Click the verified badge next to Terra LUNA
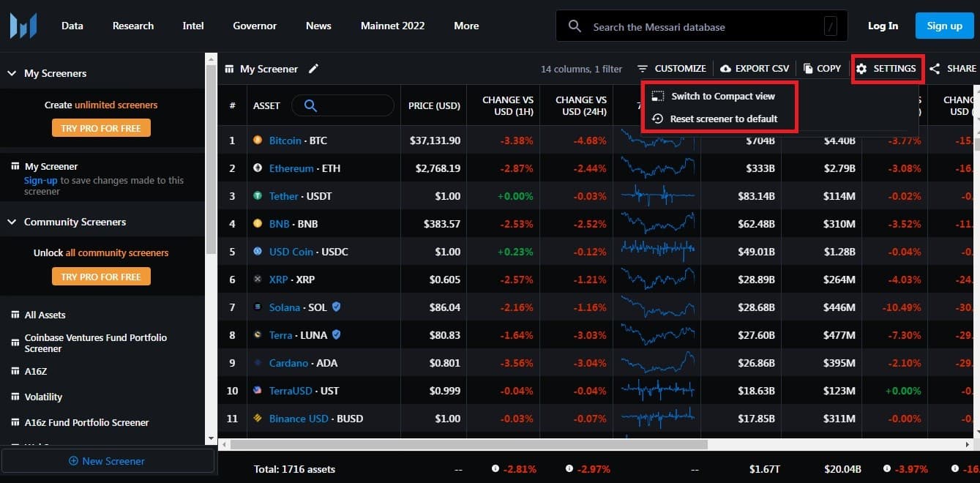 tap(336, 335)
